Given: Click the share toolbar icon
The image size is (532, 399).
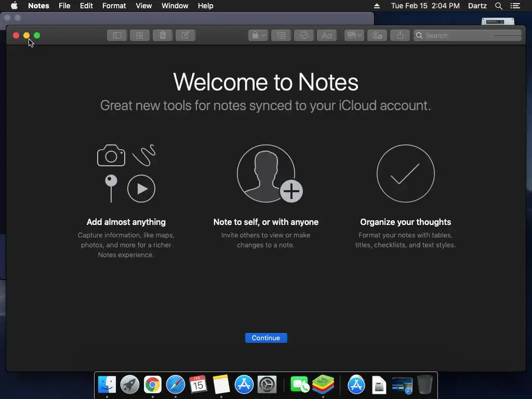Looking at the screenshot, I should tap(400, 36).
